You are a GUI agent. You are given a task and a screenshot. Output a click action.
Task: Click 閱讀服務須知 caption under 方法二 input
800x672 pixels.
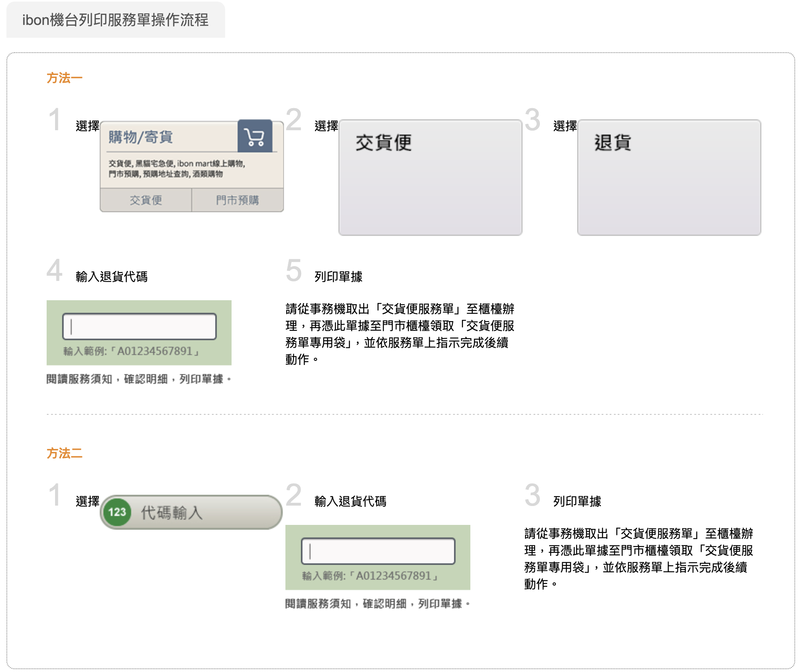coord(378,604)
